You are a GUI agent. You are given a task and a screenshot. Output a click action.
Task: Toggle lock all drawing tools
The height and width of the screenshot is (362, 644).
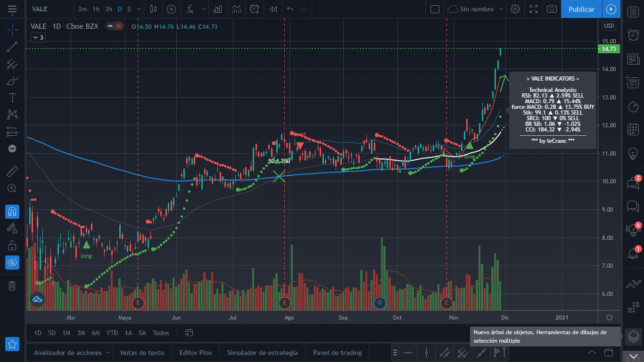12,246
